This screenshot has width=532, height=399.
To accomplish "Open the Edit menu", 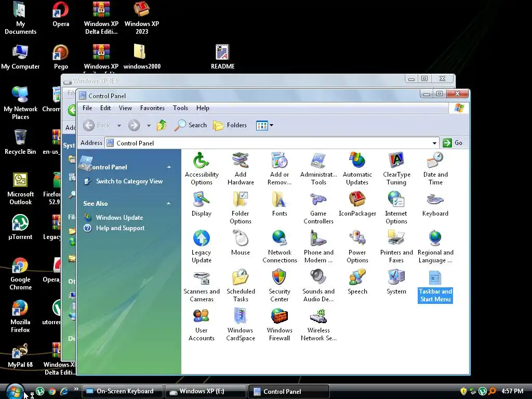I will click(105, 108).
